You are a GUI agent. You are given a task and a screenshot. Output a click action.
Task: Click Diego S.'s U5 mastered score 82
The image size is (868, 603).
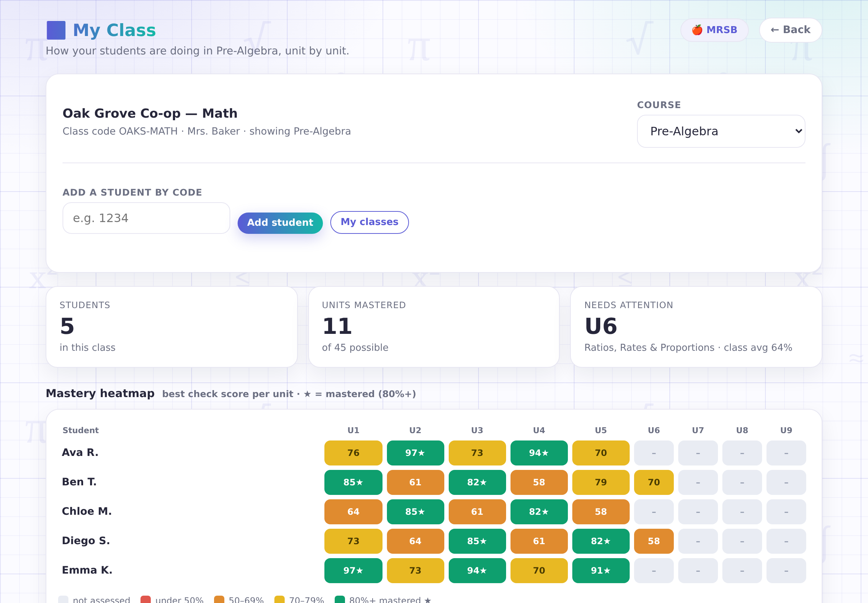601,542
